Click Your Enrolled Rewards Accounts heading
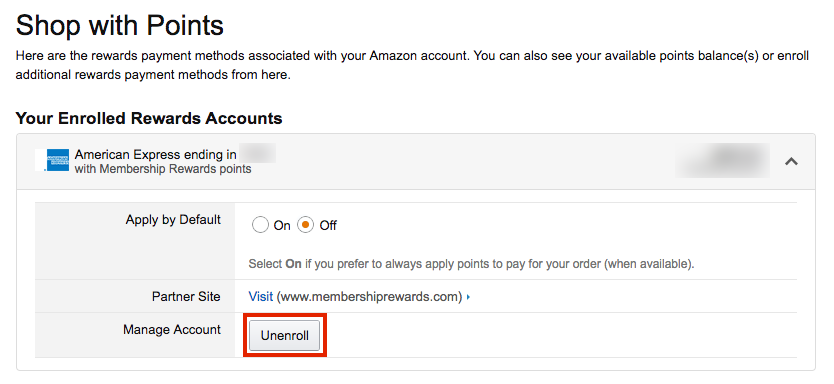Image resolution: width=834 pixels, height=384 pixels. [149, 118]
